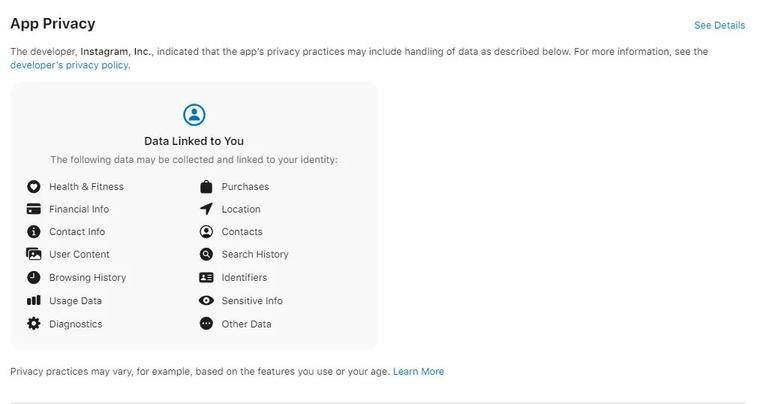760x404 pixels.
Task: Click the App Privacy section title
Action: [x=53, y=24]
